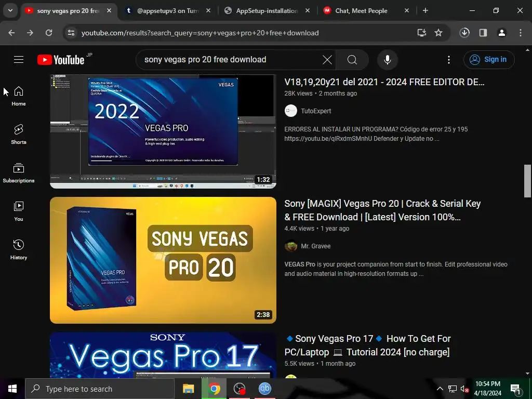Click the Sign in button
This screenshot has width=532, height=399.
tap(488, 60)
